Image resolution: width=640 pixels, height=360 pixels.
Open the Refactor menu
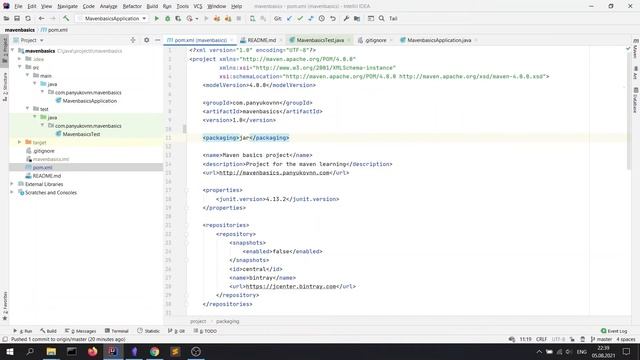(x=132, y=6)
